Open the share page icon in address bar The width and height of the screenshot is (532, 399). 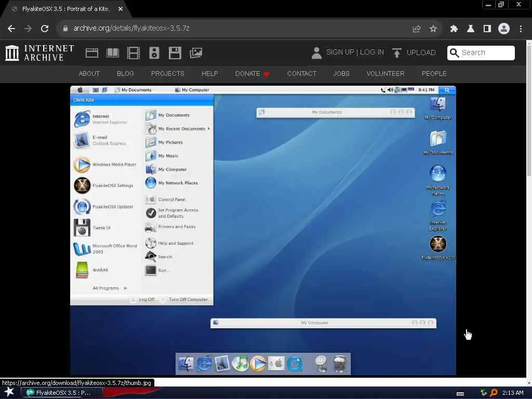(x=416, y=29)
